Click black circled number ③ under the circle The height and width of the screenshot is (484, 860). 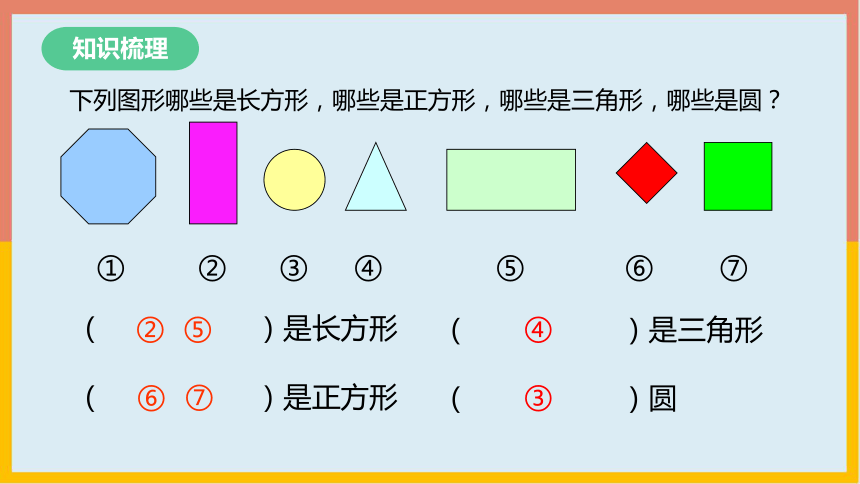tap(294, 269)
